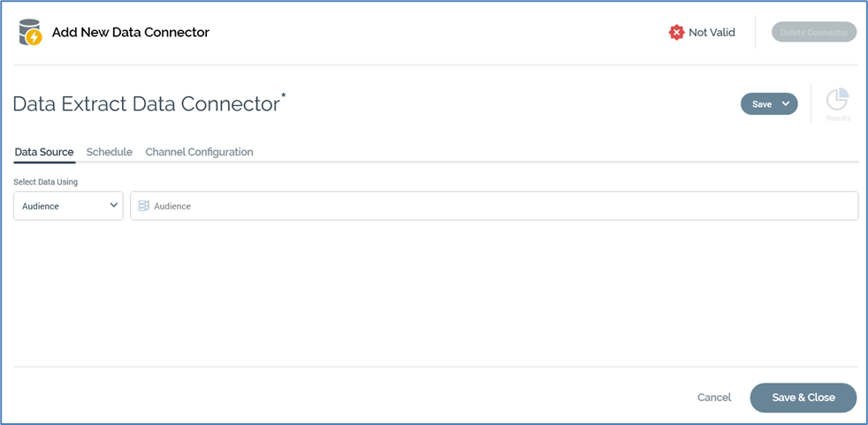Click the Not Valid status text
Viewport: 868px width, 425px height.
(x=712, y=33)
